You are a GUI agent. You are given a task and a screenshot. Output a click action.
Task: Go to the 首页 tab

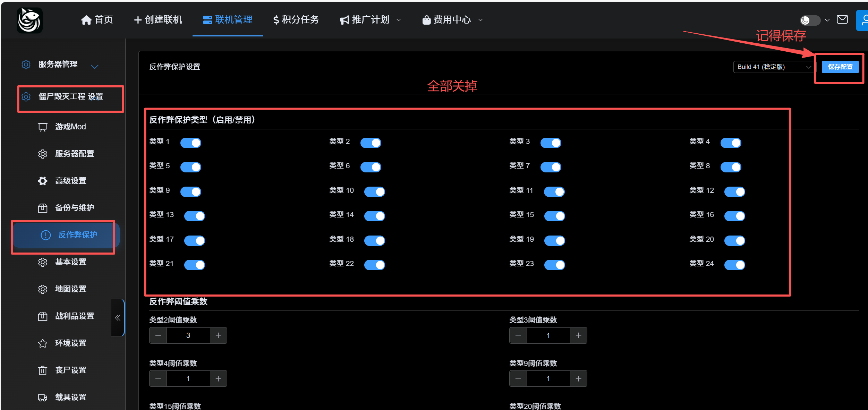coord(97,20)
